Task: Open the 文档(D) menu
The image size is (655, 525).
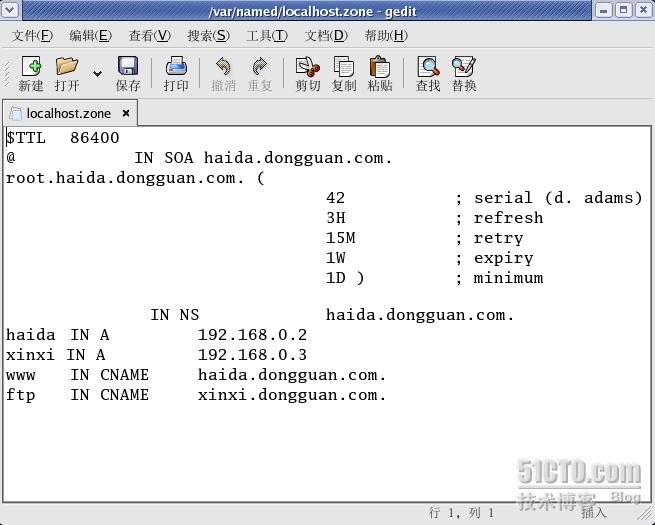Action: coord(326,36)
